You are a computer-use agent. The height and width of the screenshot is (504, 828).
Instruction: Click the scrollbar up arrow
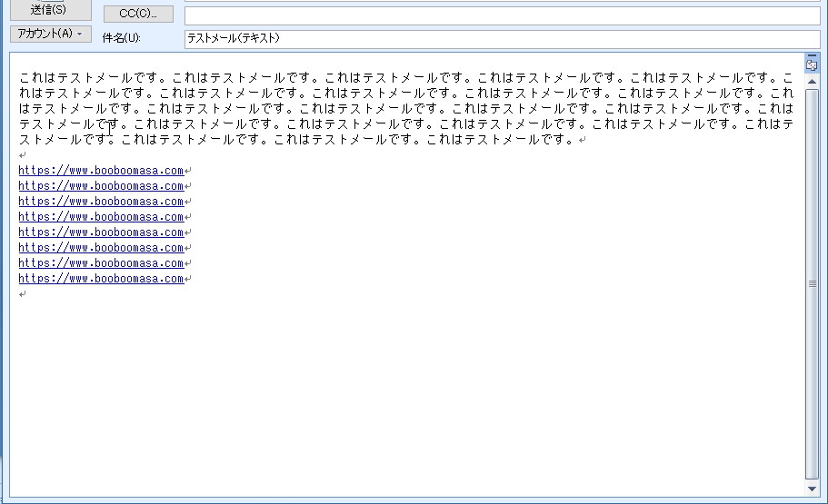[x=812, y=81]
